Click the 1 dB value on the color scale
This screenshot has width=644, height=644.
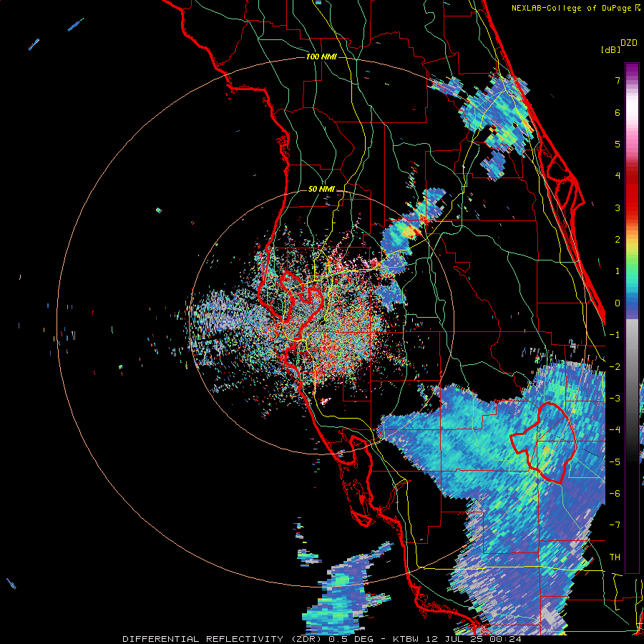pyautogui.click(x=618, y=271)
